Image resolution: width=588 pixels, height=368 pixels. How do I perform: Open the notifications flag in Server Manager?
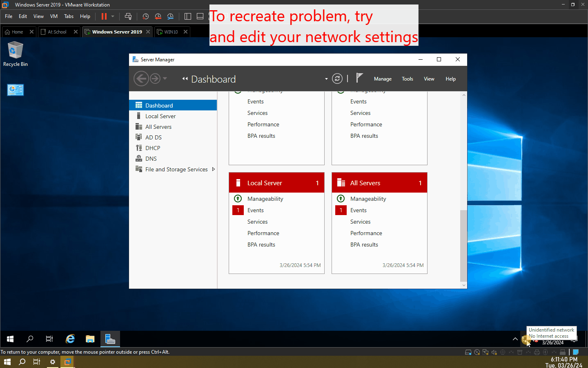[x=359, y=78]
